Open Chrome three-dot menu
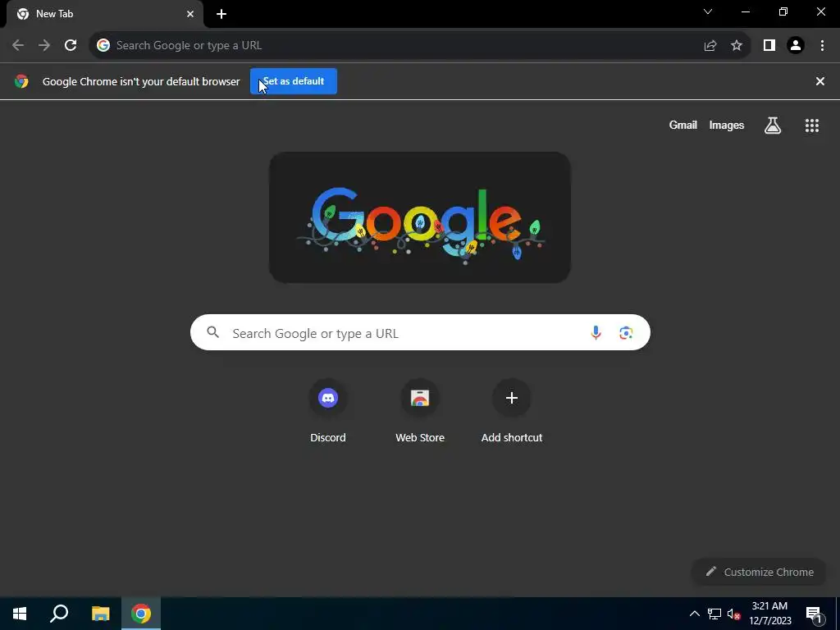This screenshot has height=630, width=840. tap(822, 46)
